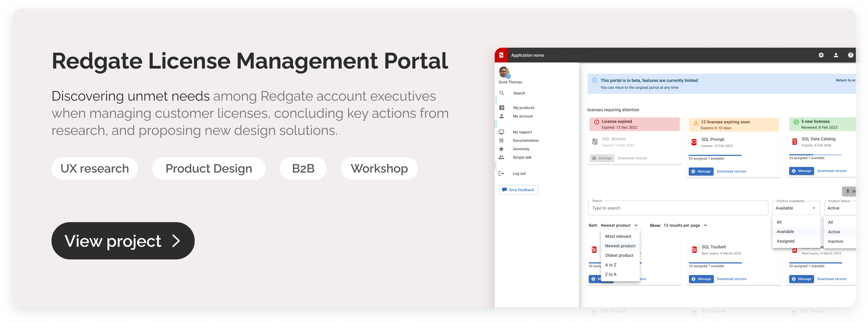This screenshot has width=868, height=323.
Task: Click SQL Data Catalog license usage bar
Action: (816, 155)
